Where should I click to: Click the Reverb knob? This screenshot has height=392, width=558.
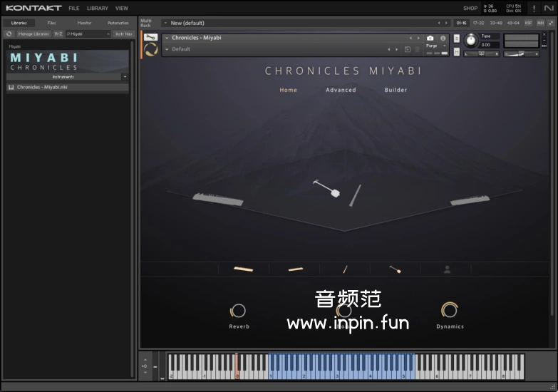coord(238,311)
